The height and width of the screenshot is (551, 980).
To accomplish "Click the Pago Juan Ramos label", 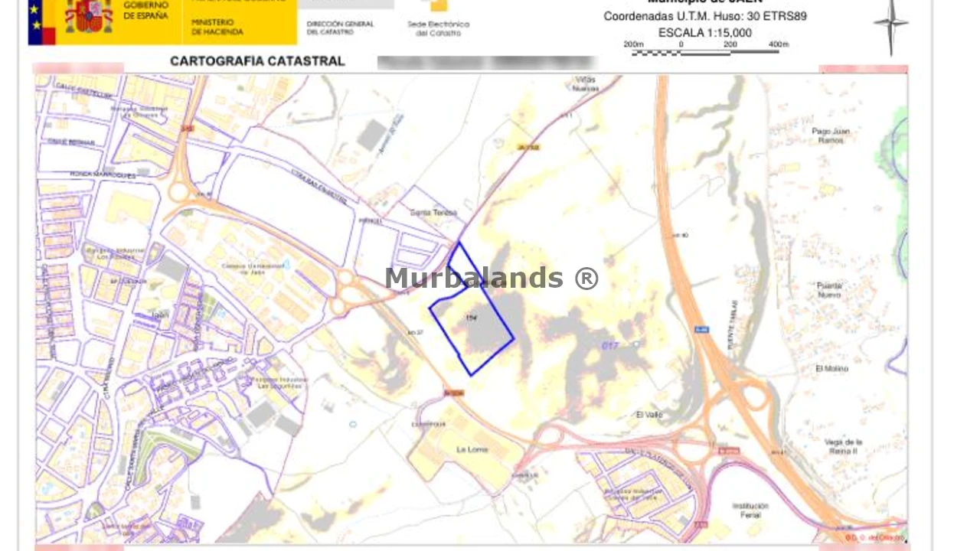I will click(x=831, y=135).
